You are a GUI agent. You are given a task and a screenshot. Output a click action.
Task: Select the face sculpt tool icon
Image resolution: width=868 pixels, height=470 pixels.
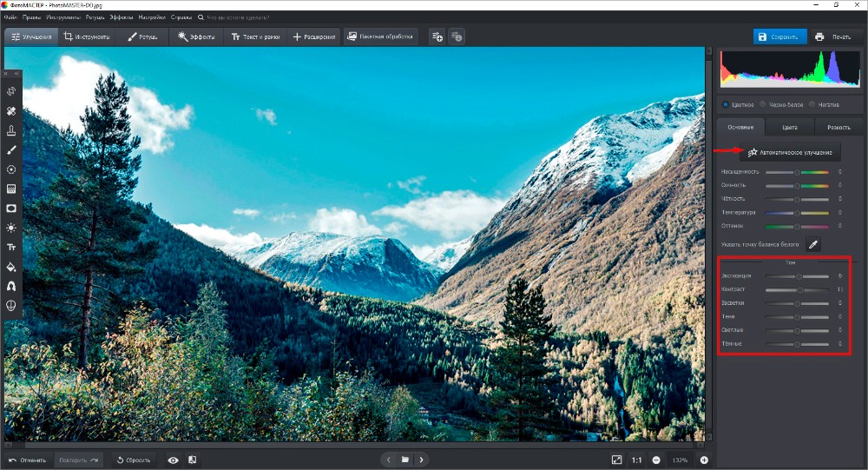tap(11, 306)
